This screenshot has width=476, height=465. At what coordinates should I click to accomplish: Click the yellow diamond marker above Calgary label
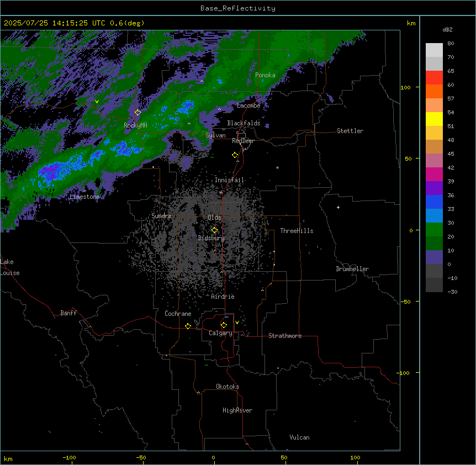click(224, 325)
